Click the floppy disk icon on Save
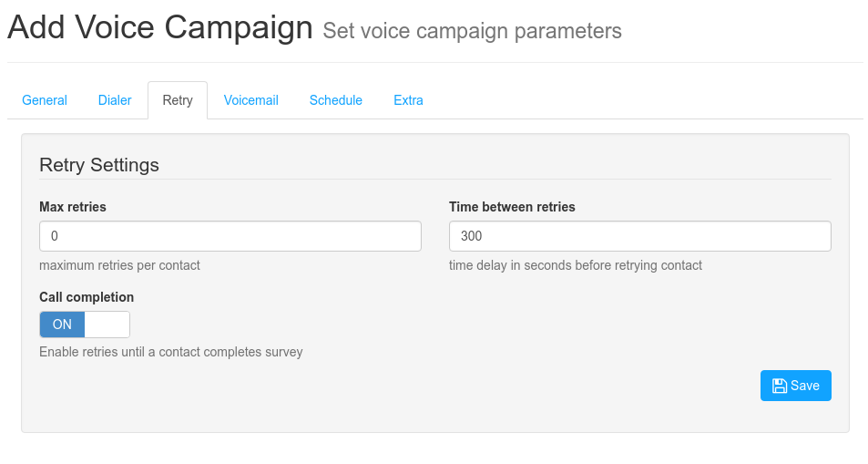Screen dimensions: 868x464 tap(780, 386)
